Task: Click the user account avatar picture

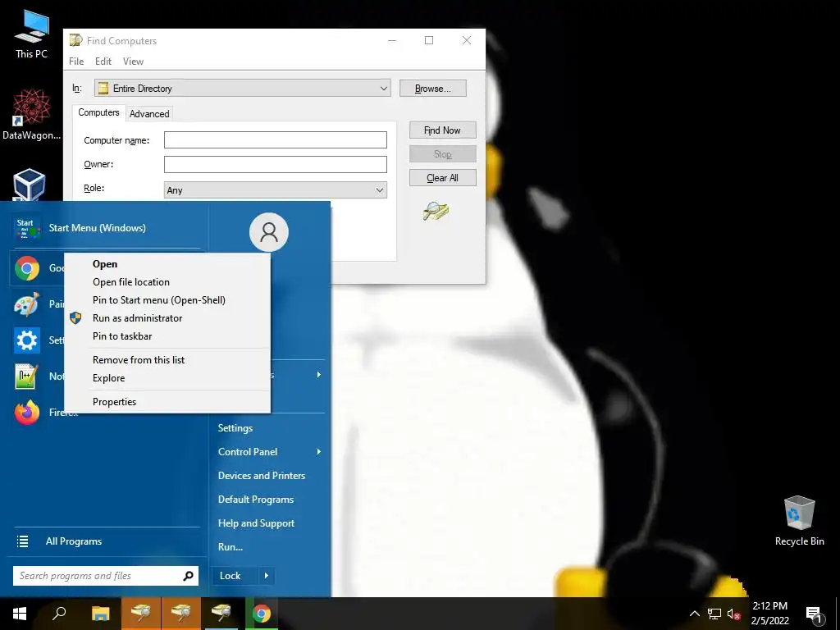Action: (269, 232)
